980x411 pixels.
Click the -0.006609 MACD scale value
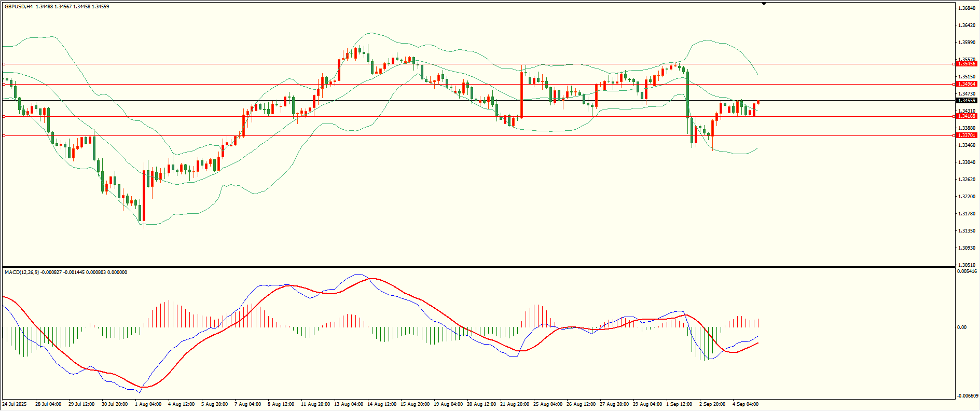tap(968, 396)
